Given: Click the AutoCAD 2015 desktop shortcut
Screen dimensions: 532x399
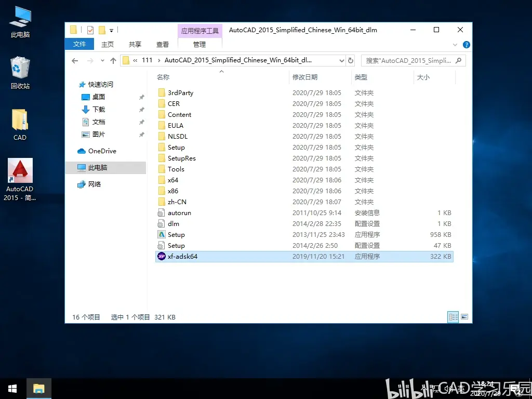Looking at the screenshot, I should 20,180.
